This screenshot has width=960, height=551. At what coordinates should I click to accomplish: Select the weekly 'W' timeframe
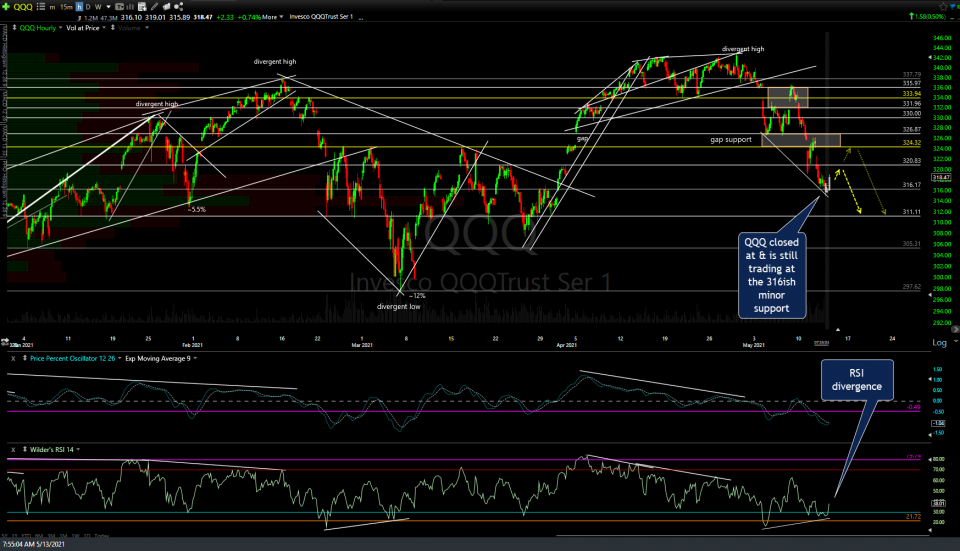tap(98, 7)
